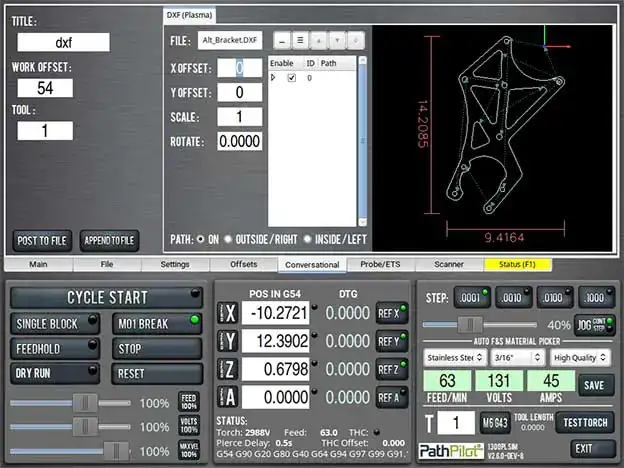
Task: Reference the A axis with REF A
Action: click(x=392, y=397)
